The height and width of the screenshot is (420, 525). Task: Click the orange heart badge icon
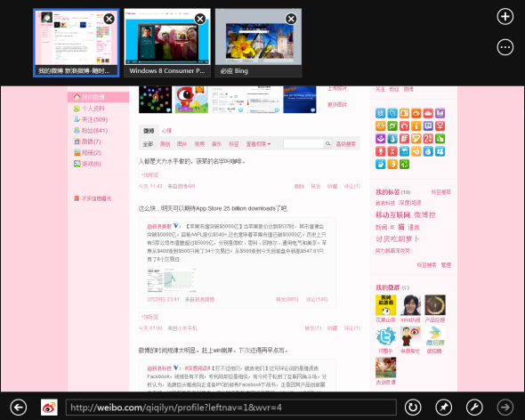point(416,139)
